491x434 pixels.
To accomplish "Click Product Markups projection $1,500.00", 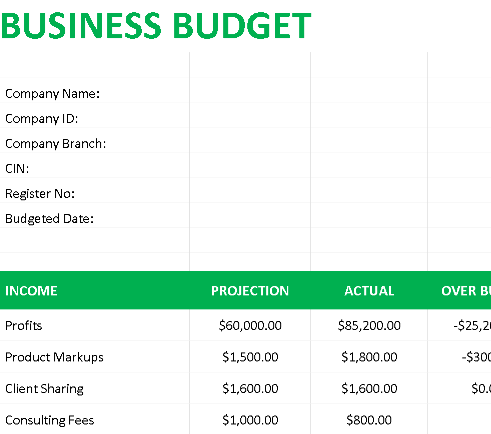I will [x=250, y=357].
